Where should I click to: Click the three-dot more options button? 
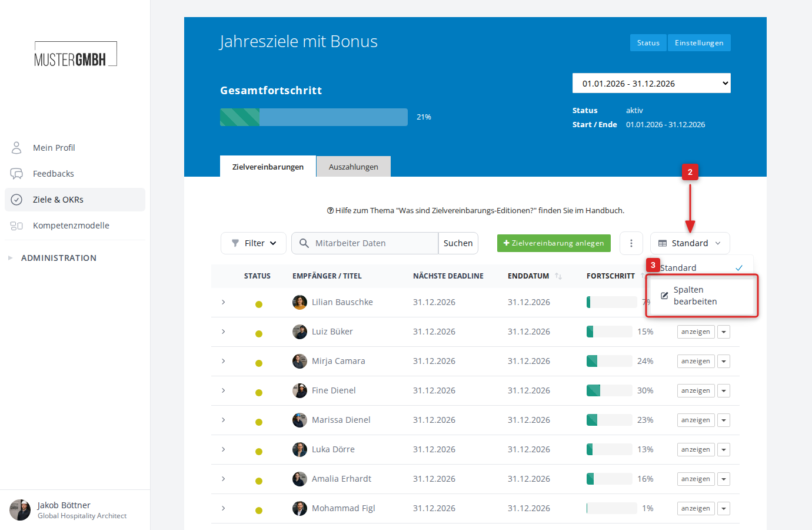(x=631, y=243)
